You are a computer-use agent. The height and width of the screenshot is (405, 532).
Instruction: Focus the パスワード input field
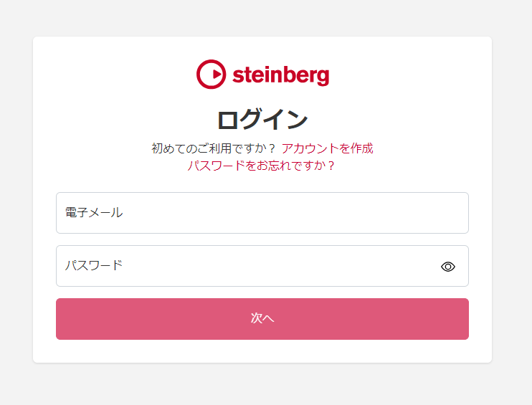[x=262, y=266]
